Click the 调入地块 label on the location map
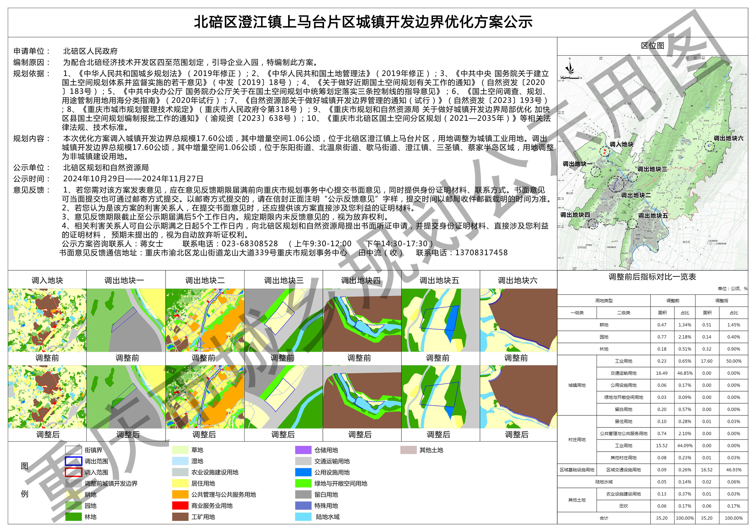The image size is (756, 532). (x=621, y=144)
